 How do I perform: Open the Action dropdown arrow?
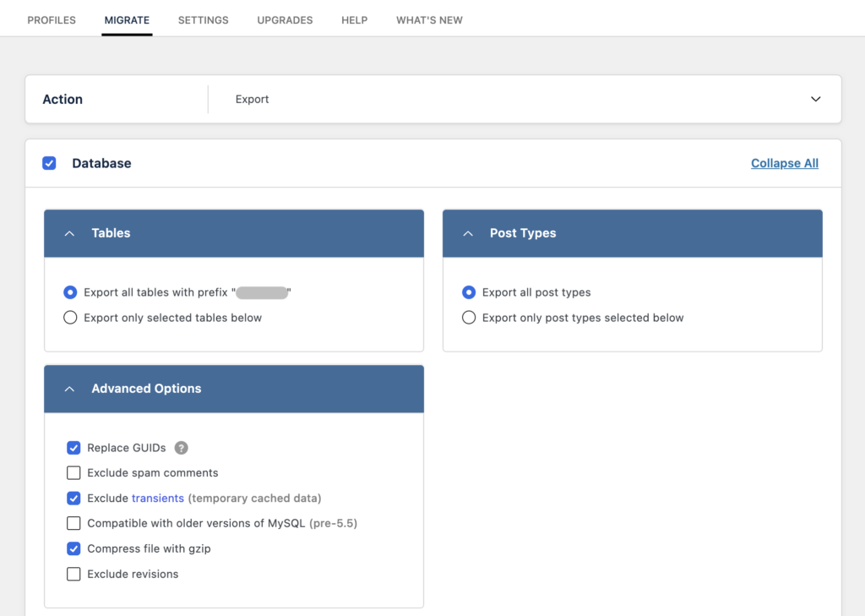point(815,100)
